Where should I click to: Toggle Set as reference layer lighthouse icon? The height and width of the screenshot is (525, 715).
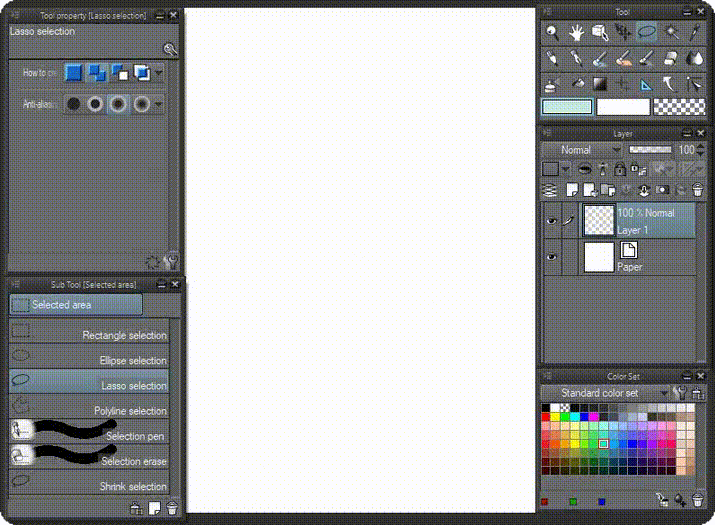[x=603, y=169]
